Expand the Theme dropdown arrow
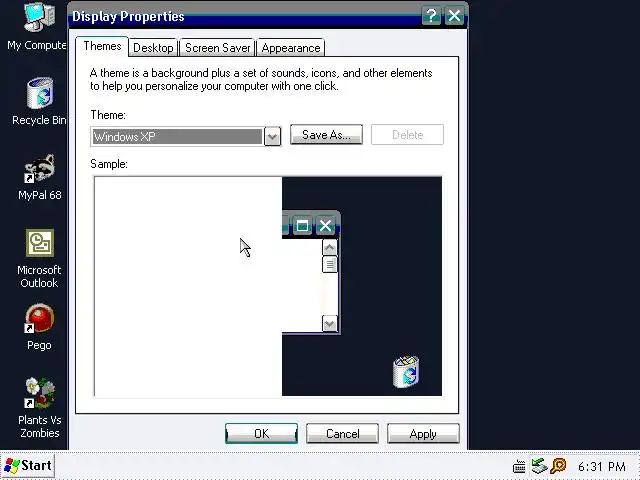Viewport: 640px width, 480px height. (x=272, y=136)
